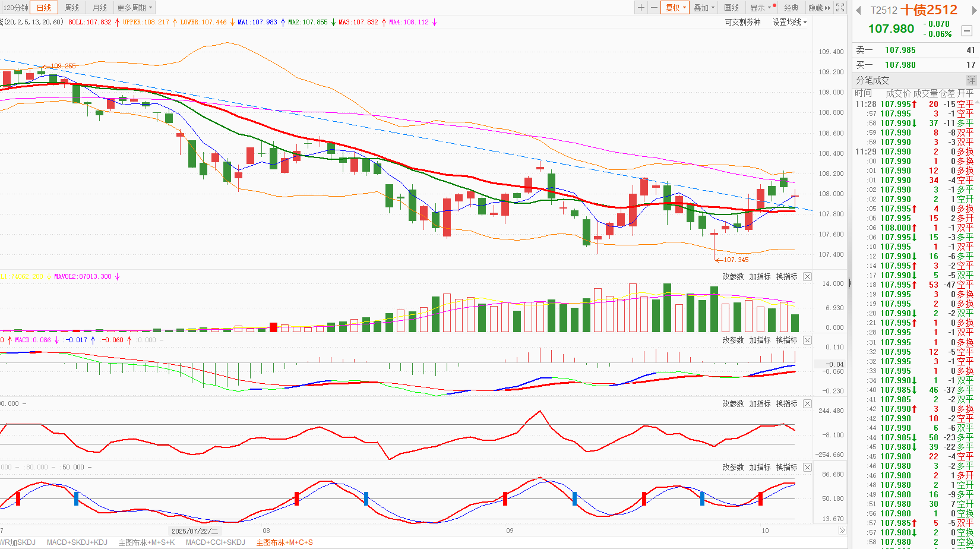Viewport: 980px width, 549px height.
Task: Click the 108.000 trade price row
Action: 915,228
